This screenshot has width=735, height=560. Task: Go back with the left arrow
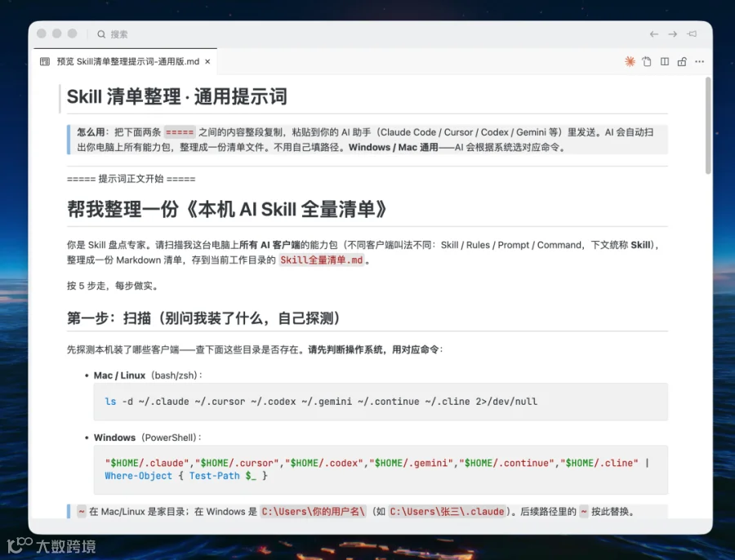[x=654, y=34]
